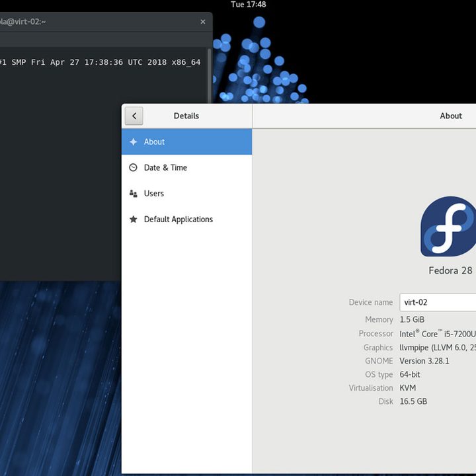Select the Graphics llvmpipe text
The width and height of the screenshot is (476, 476).
point(438,348)
